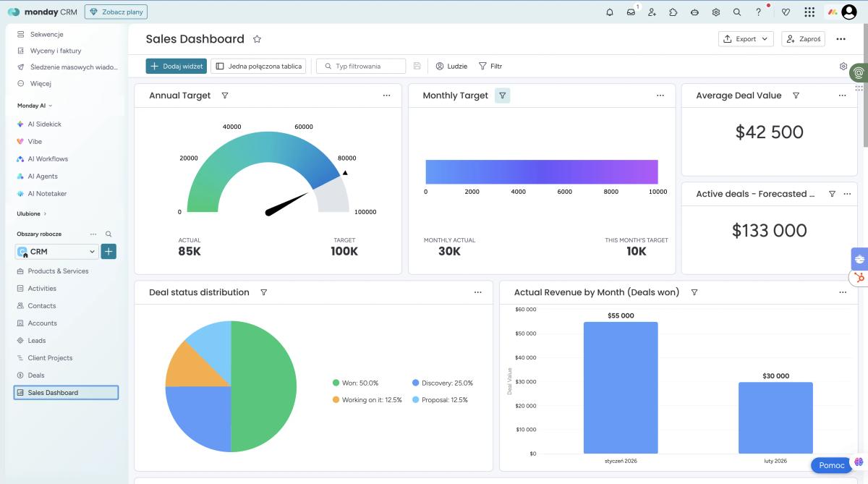868x484 pixels.
Task: Add new item with the plus button beside CRM
Action: point(109,252)
